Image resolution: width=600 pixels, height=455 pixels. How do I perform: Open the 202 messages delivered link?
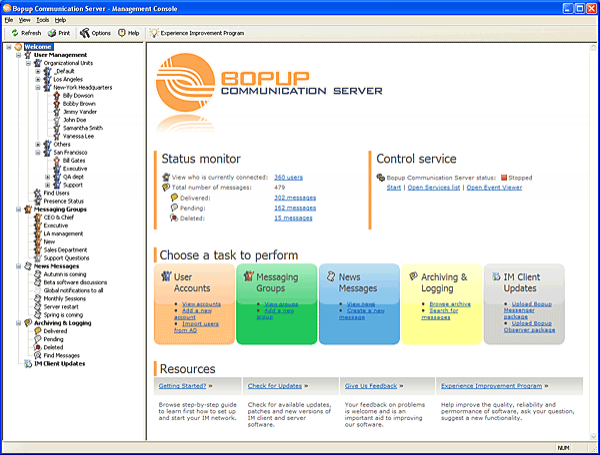pyautogui.click(x=295, y=198)
